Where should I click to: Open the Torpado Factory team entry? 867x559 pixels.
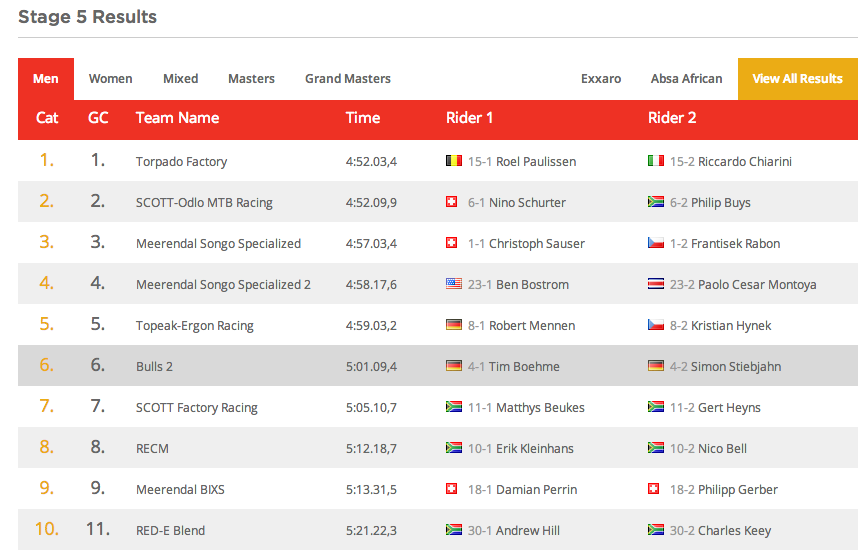181,161
